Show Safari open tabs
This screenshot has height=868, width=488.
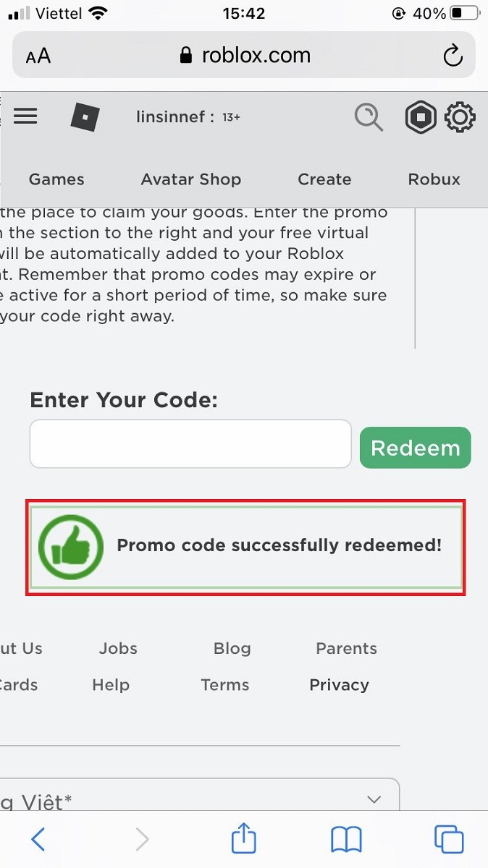449,839
